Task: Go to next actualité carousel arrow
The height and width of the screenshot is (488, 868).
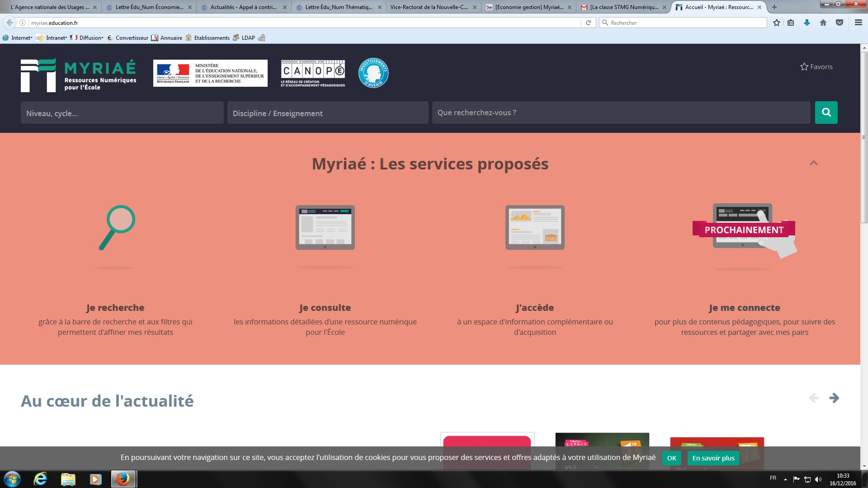Action: point(834,398)
